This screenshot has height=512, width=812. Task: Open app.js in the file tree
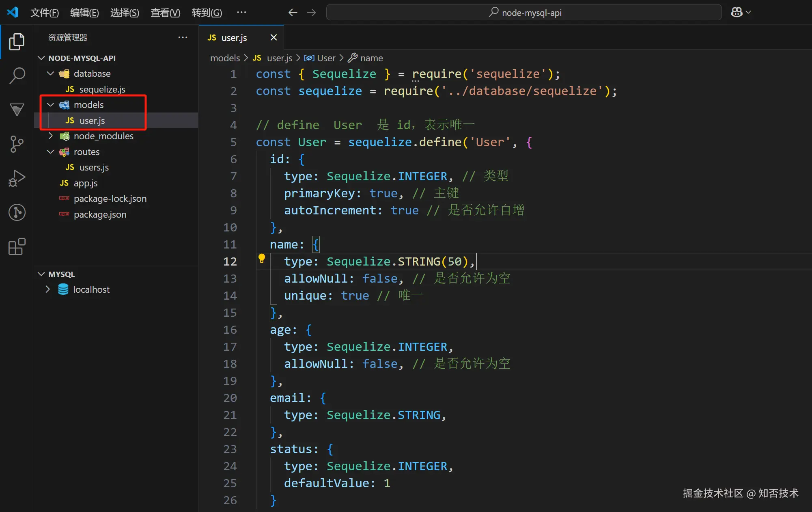[86, 183]
